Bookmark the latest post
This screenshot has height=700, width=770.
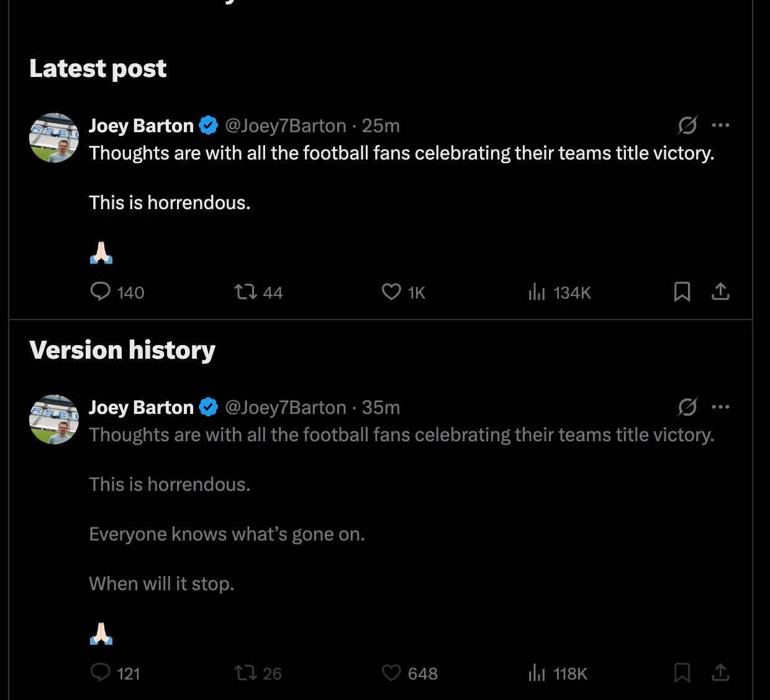[682, 292]
